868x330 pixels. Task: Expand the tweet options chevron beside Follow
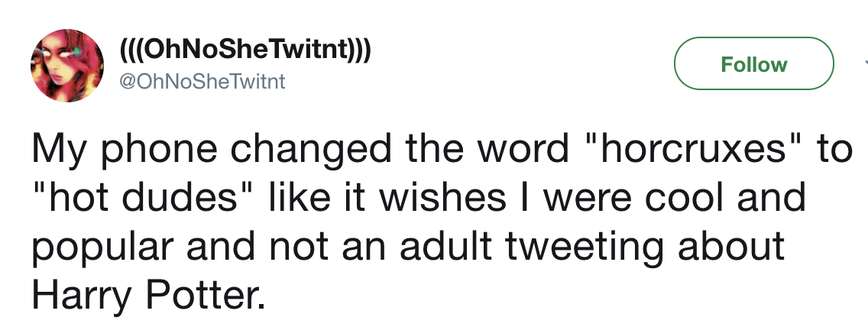pyautogui.click(x=864, y=64)
